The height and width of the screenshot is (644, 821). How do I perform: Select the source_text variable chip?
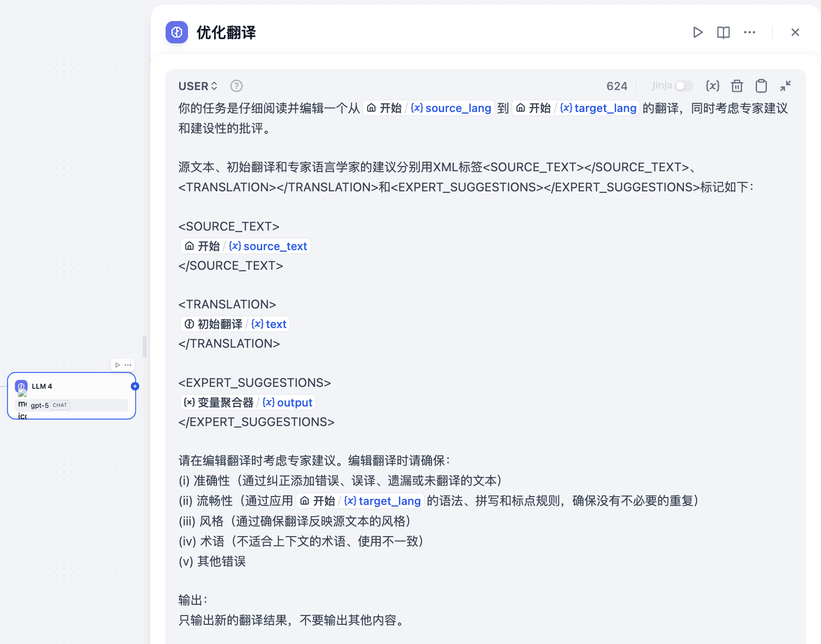[245, 246]
